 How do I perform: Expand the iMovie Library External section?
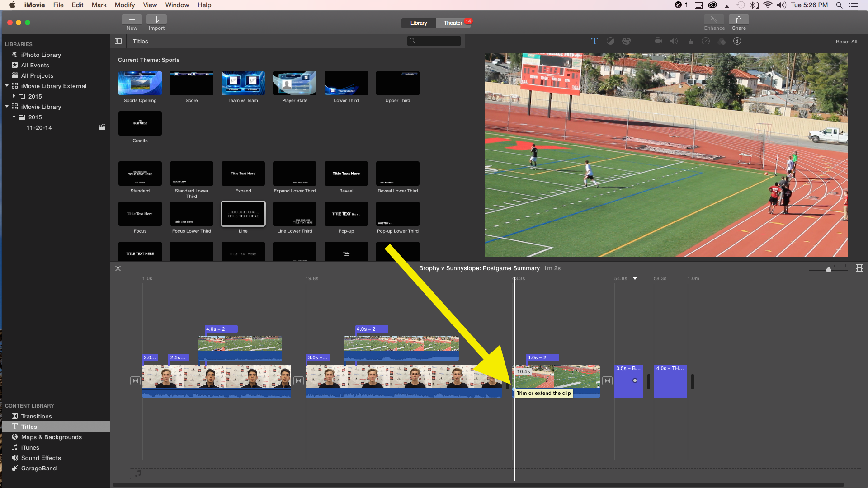(x=7, y=86)
